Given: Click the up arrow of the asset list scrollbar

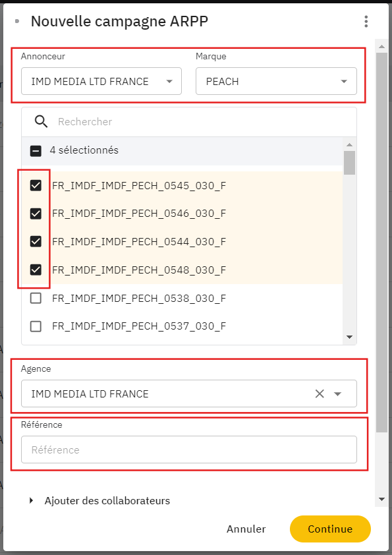Looking at the screenshot, I should click(x=350, y=144).
